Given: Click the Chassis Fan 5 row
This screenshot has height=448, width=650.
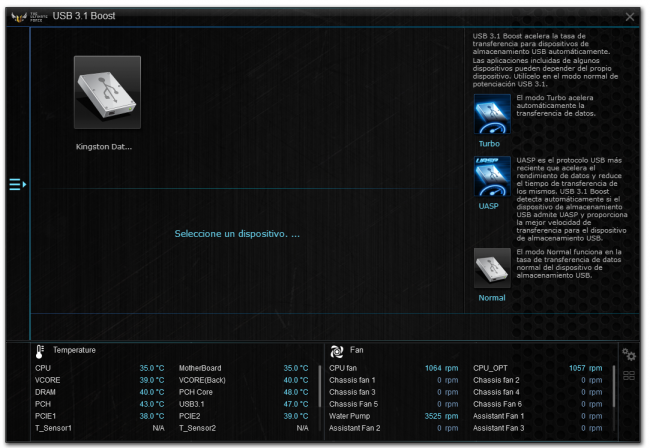Looking at the screenshot, I should coord(394,404).
